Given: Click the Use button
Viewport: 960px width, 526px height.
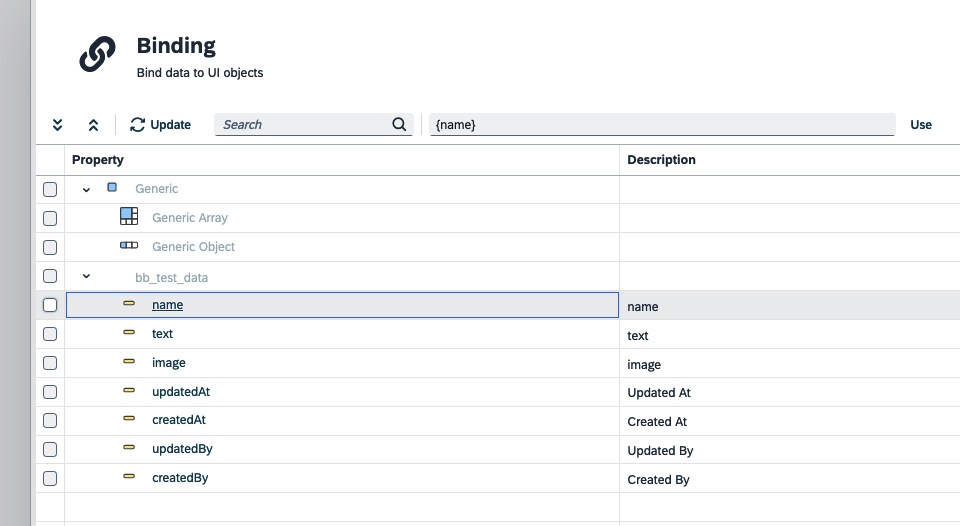Looking at the screenshot, I should (920, 125).
